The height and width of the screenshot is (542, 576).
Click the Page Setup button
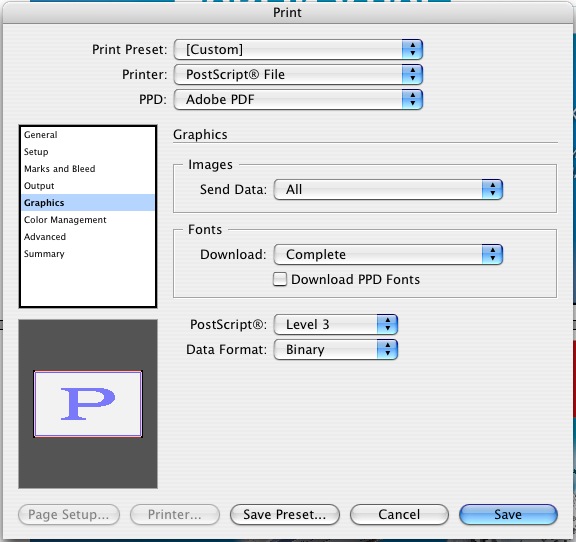(x=69, y=514)
